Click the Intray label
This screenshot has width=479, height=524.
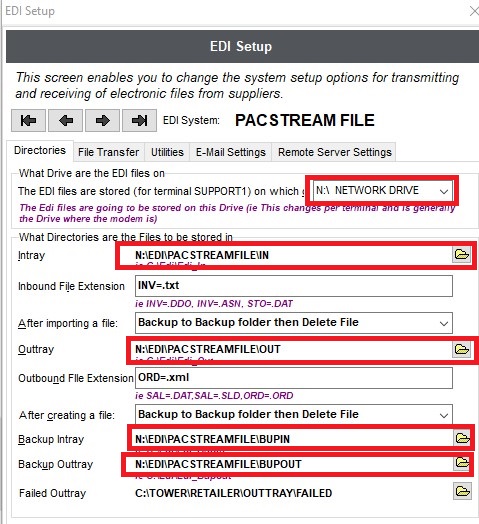point(31,256)
